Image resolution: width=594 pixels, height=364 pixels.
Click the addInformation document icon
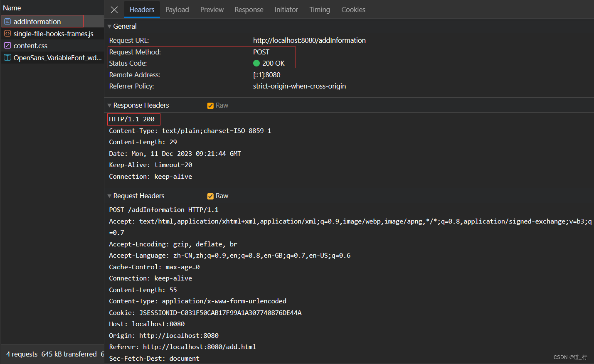point(7,21)
